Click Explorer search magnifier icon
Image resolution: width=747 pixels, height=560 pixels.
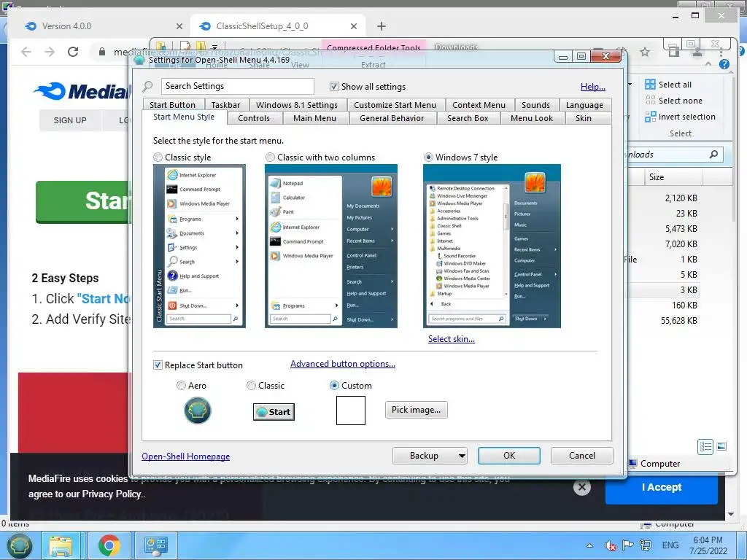(713, 155)
